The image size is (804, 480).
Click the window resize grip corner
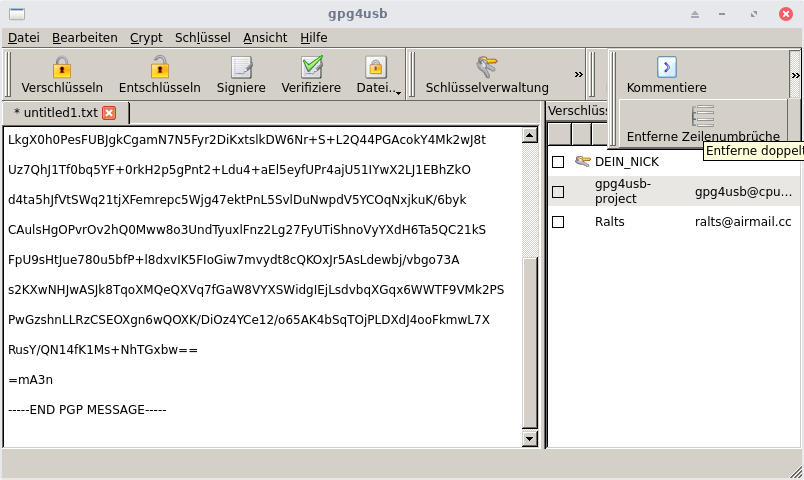(x=796, y=472)
